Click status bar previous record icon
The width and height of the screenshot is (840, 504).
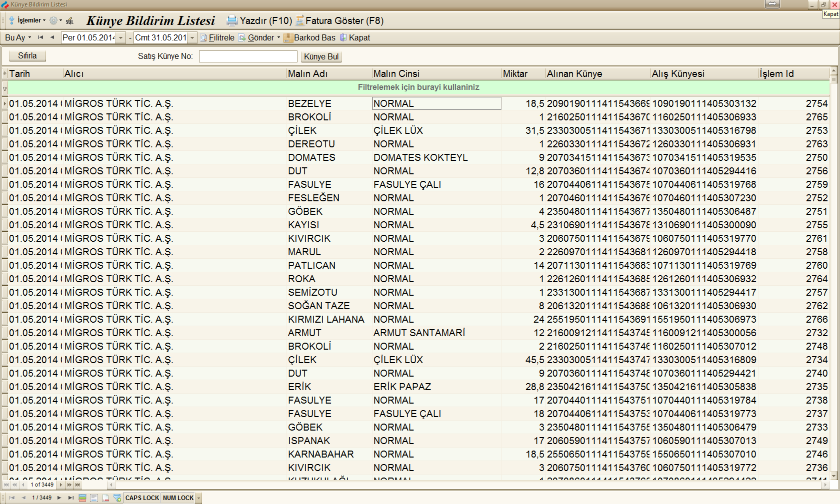point(23,498)
